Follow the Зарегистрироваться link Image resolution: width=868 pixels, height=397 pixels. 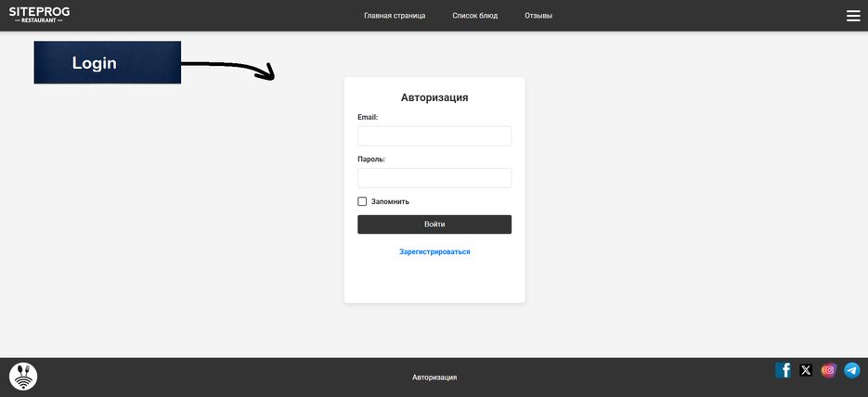(x=434, y=251)
